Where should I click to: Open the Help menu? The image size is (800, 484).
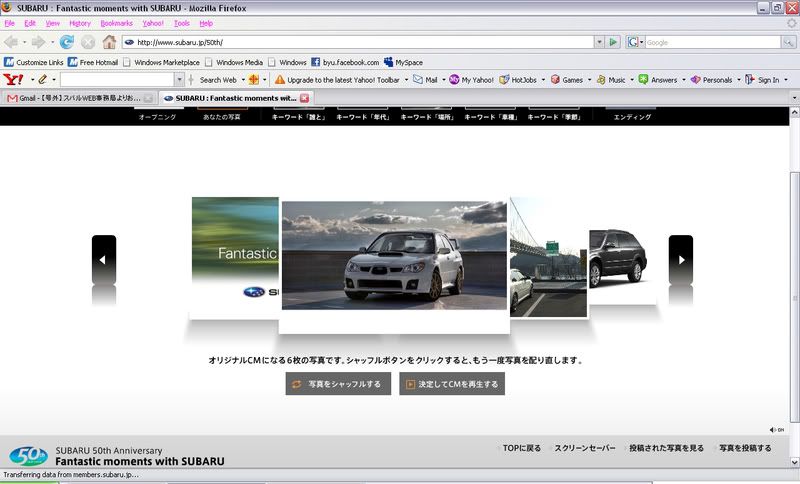click(x=206, y=23)
